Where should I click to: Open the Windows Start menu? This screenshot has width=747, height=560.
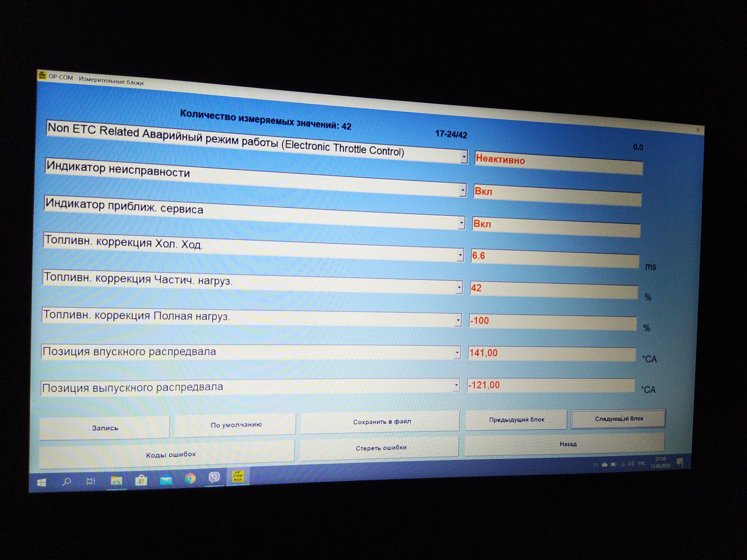tap(42, 483)
